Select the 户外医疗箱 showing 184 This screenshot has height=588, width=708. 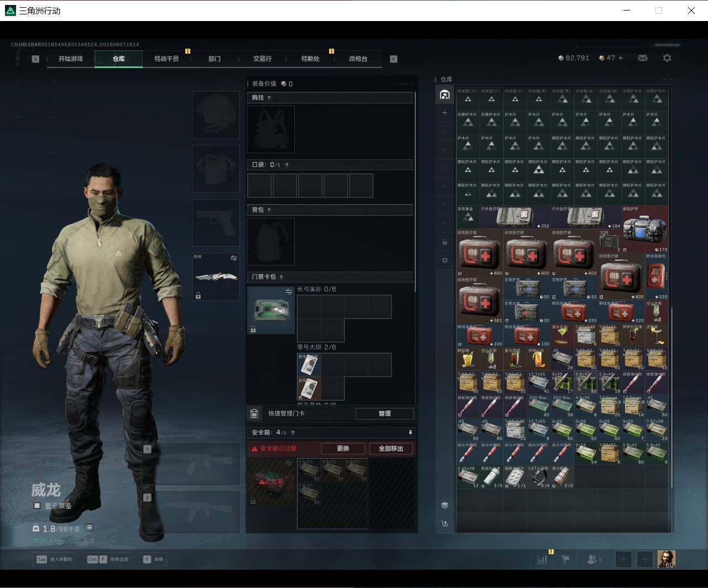click(x=586, y=217)
